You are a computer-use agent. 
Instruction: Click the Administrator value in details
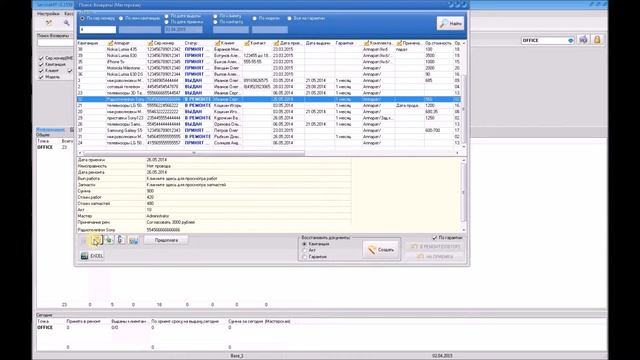tap(158, 216)
